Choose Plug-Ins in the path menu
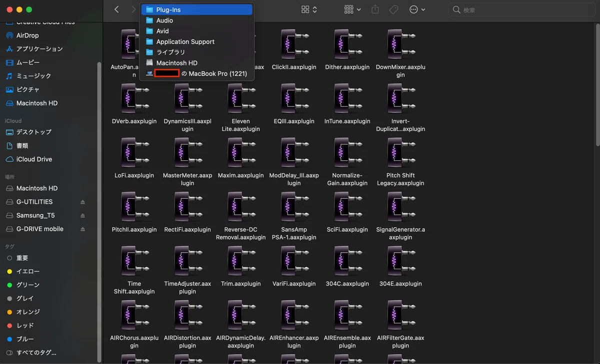This screenshot has width=600, height=364. (x=197, y=9)
